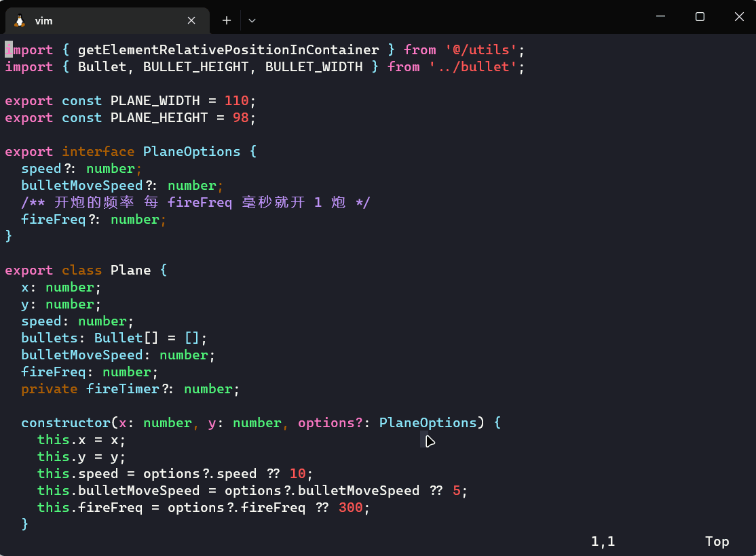Click getElementRelativePositionInContainer in the first import

[x=229, y=49]
